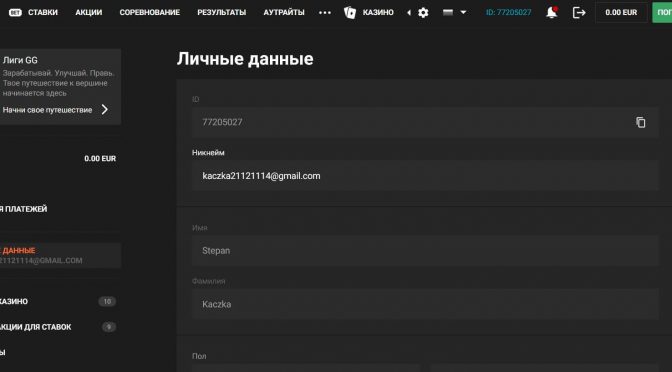Open Результаты in top navigation

click(222, 12)
